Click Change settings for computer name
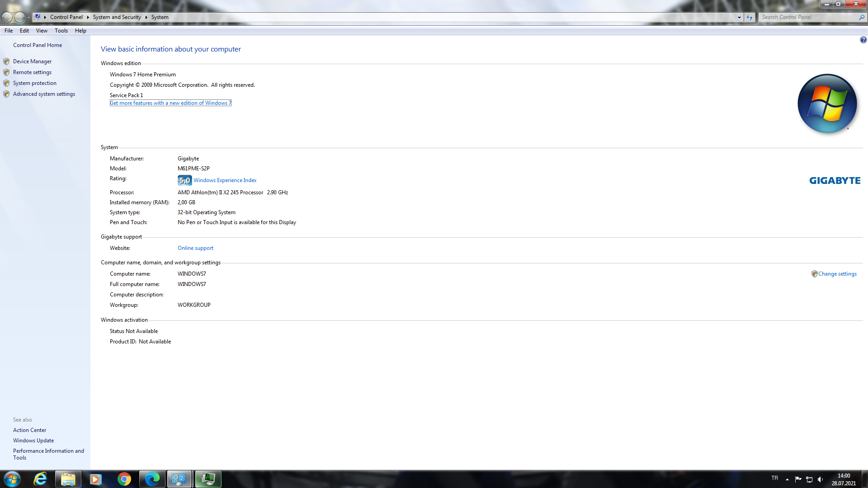Viewport: 868px width, 488px height. pos(837,274)
